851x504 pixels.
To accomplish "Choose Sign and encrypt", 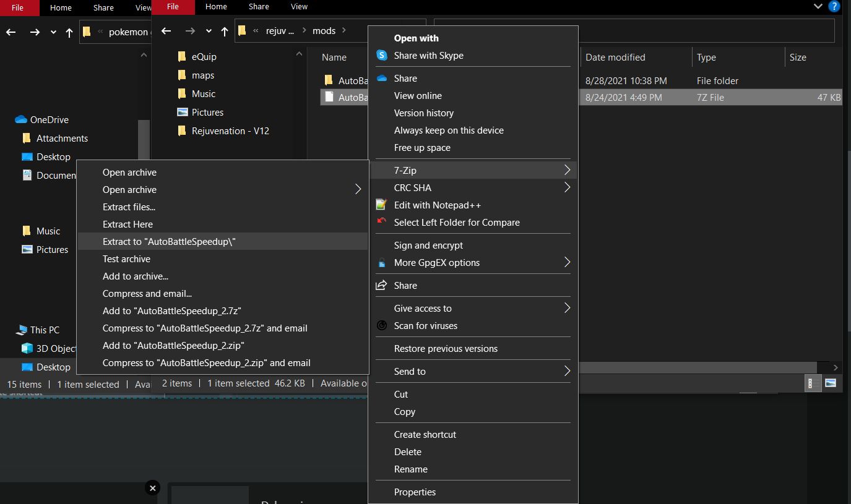I will [x=473, y=245].
